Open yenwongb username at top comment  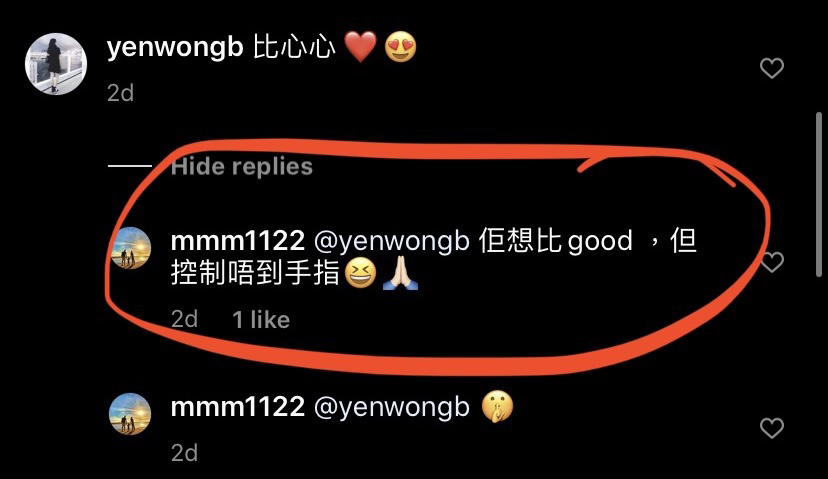tap(175, 48)
